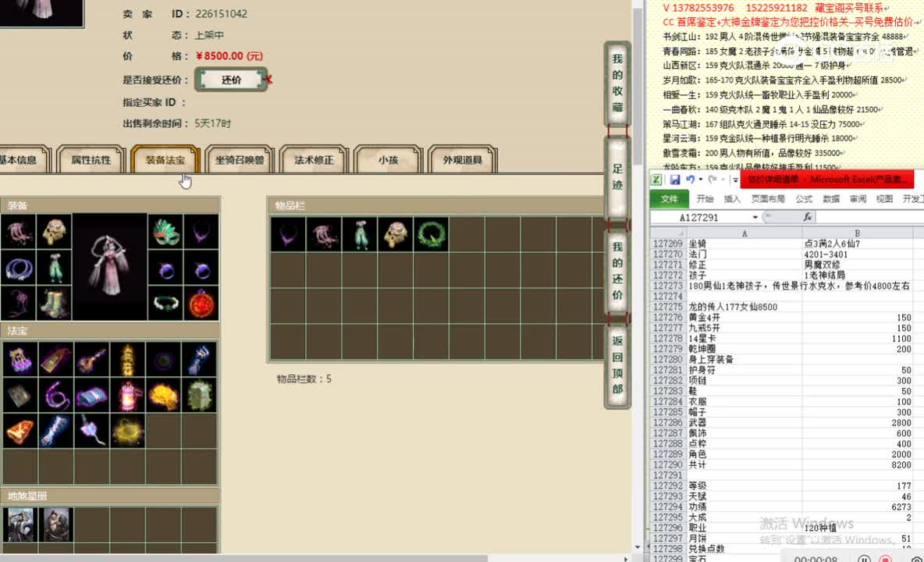924x562 pixels.
Task: Open the 法术修正 tab
Action: pyautogui.click(x=314, y=160)
